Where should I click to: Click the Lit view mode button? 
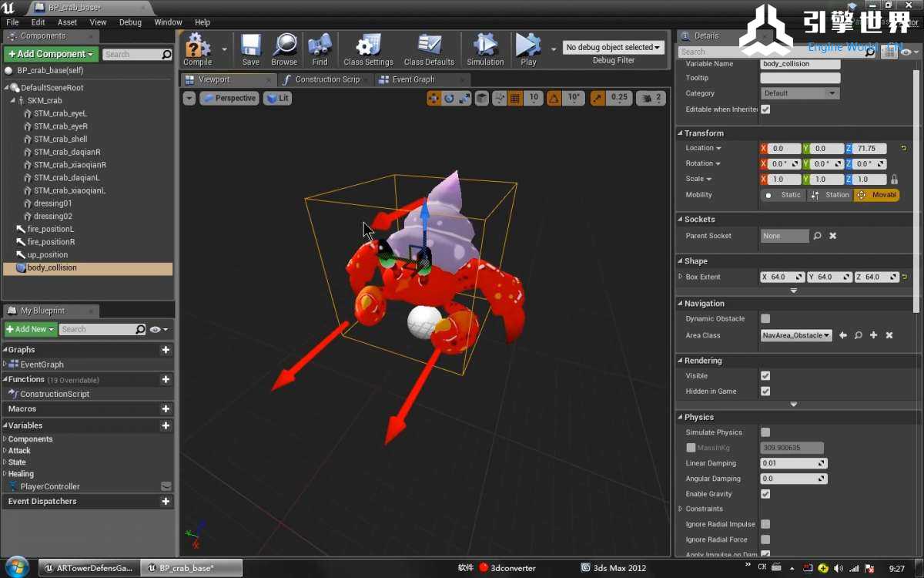coord(277,98)
